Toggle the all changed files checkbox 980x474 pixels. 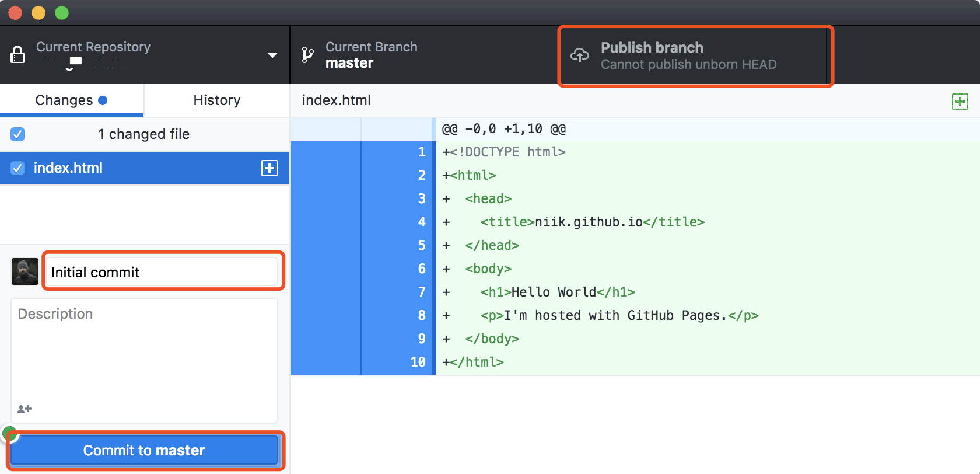(17, 134)
